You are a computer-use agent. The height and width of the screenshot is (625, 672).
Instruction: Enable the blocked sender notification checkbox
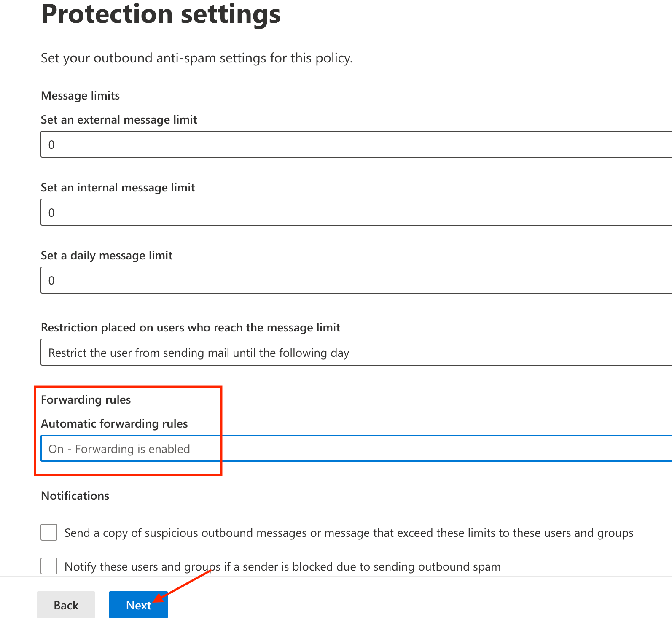(x=49, y=566)
